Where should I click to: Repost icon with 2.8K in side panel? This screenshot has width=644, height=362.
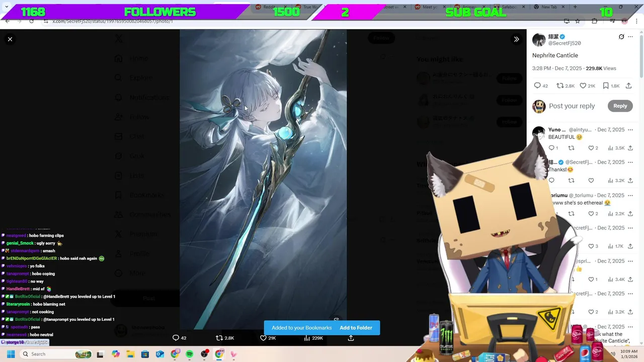tap(566, 86)
